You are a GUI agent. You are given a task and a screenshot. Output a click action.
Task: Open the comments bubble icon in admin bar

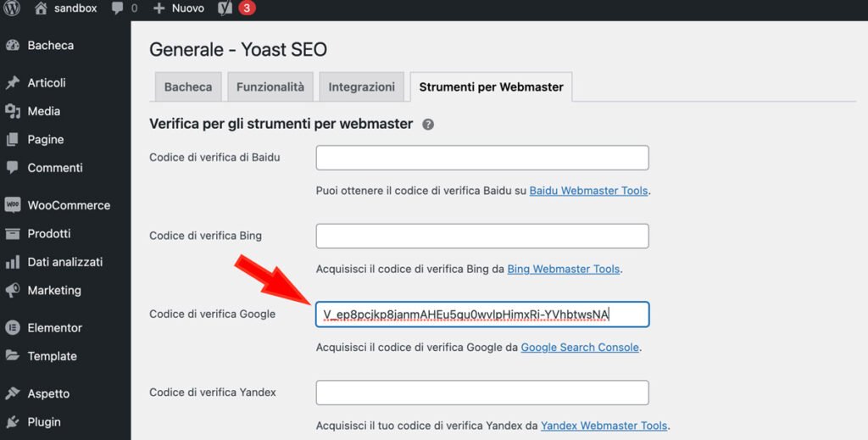click(x=117, y=8)
